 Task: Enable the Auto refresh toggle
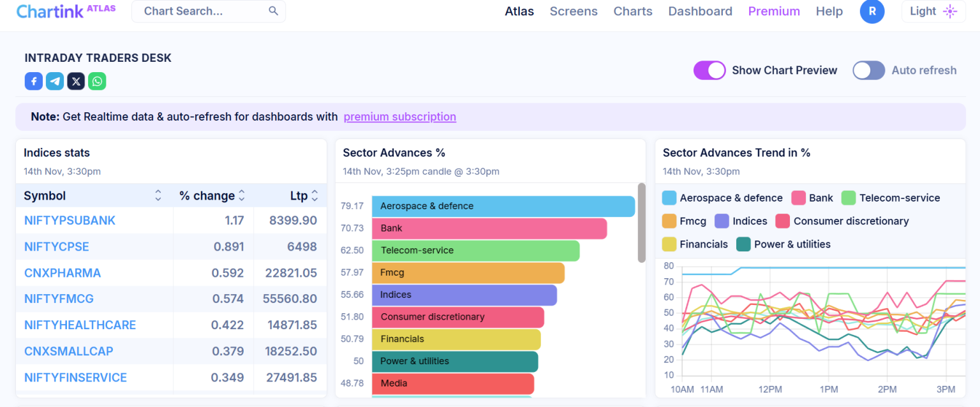click(x=868, y=70)
